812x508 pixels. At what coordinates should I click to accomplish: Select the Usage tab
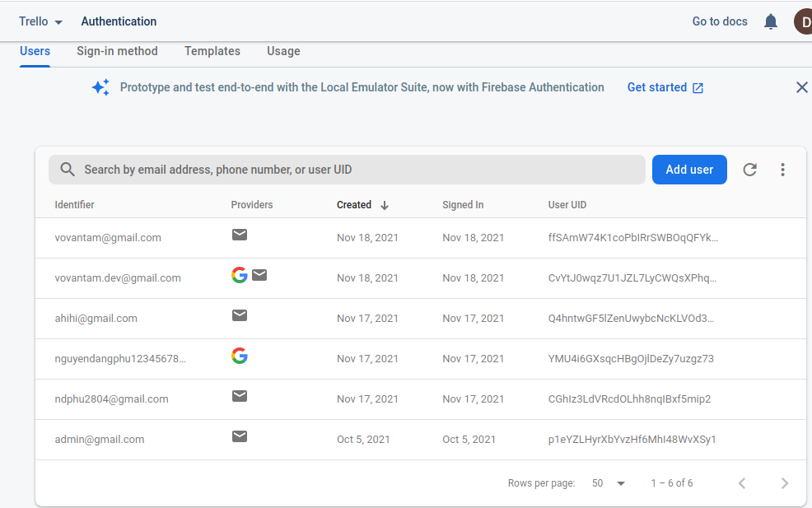click(283, 51)
